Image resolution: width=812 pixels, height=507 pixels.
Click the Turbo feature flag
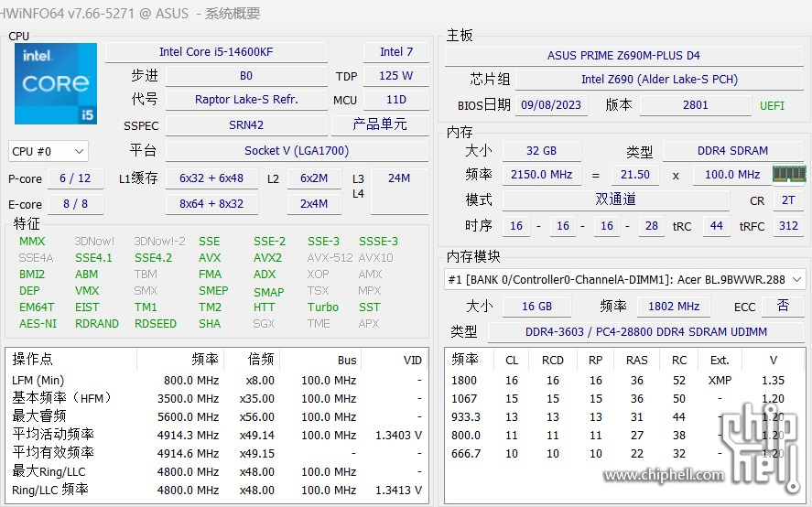tap(322, 307)
